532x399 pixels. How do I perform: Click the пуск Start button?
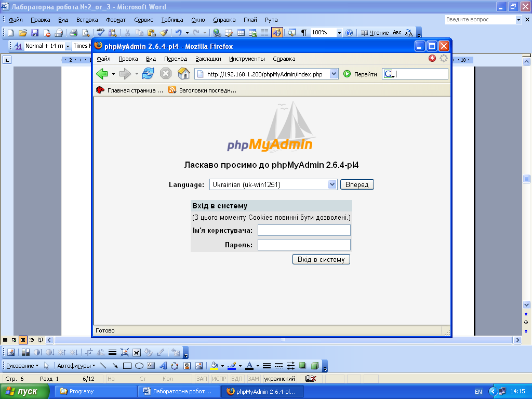24,392
